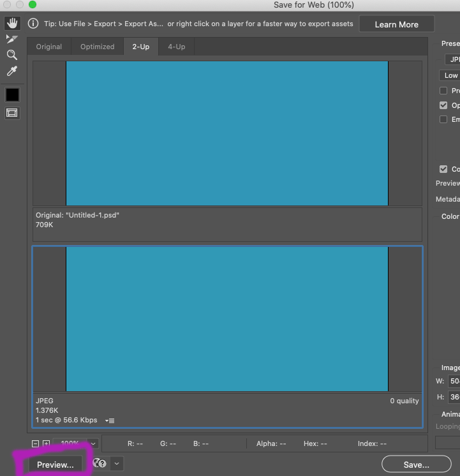The height and width of the screenshot is (476, 460).
Task: Click the green window zoom button
Action: (33, 4)
